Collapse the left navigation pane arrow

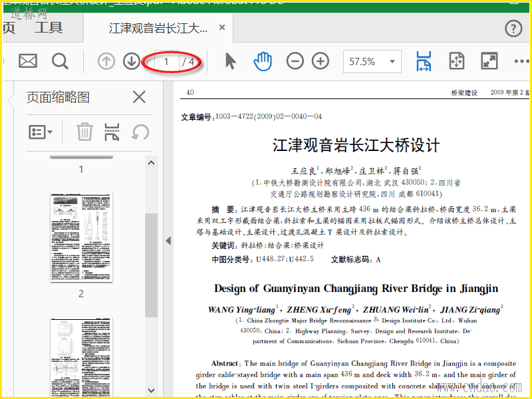point(168,241)
